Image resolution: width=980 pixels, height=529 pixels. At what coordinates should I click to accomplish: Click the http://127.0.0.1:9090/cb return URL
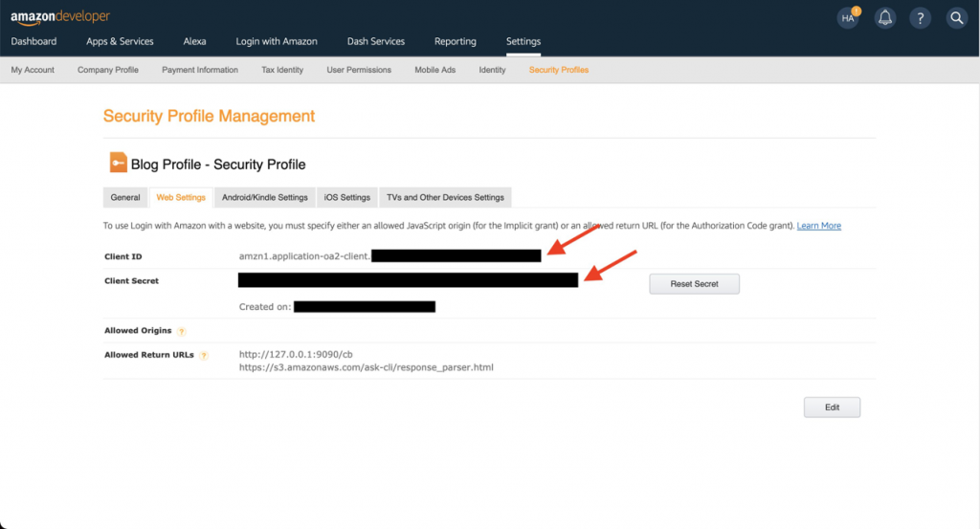pos(296,354)
